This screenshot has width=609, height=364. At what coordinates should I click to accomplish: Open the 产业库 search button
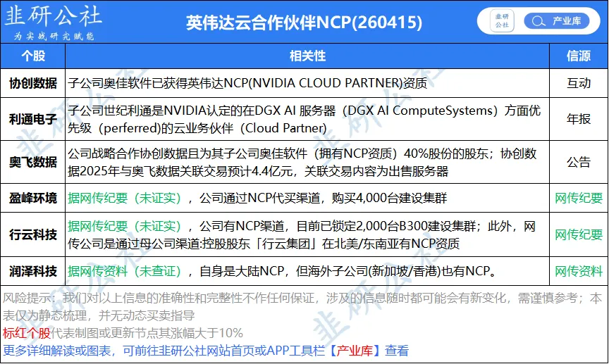[x=557, y=21]
